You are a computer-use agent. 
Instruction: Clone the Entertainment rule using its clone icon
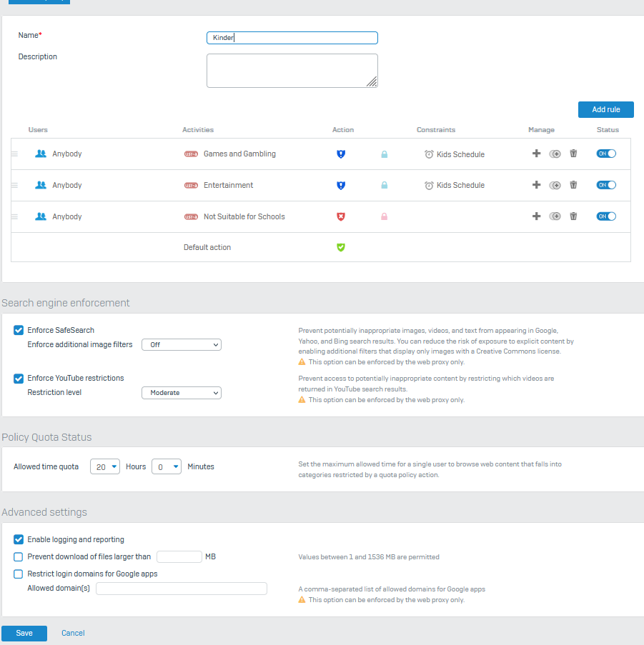coord(555,185)
